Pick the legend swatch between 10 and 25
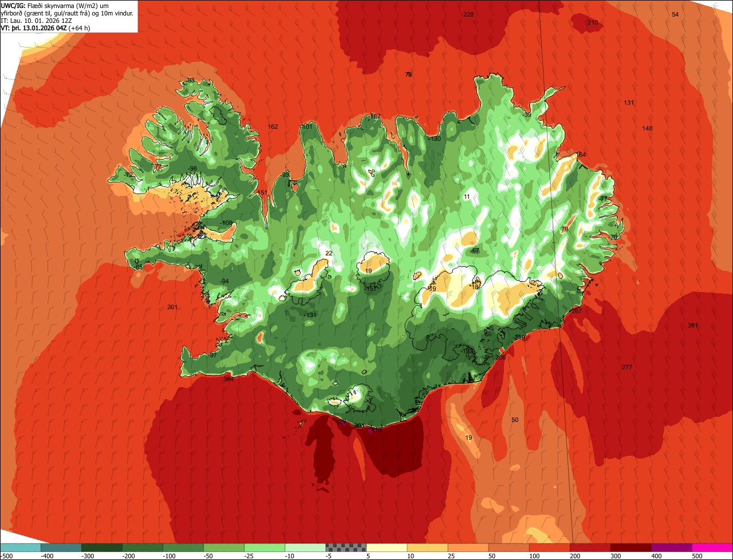Image resolution: width=733 pixels, height=560 pixels. 427,547
